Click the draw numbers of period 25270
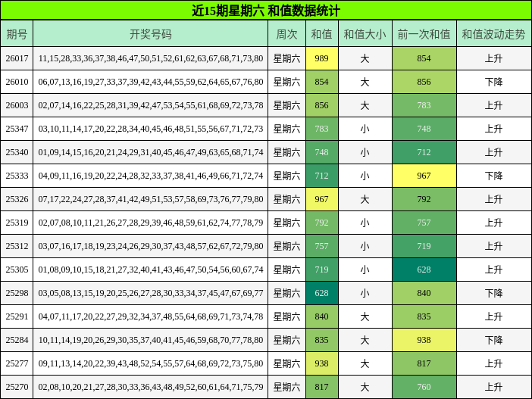 pyautogui.click(x=151, y=387)
